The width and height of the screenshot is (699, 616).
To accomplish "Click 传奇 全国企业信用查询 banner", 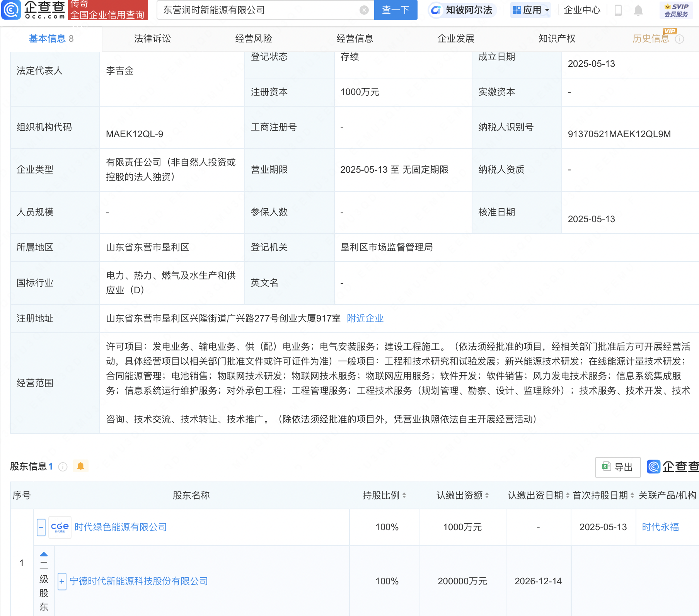I will tap(108, 10).
